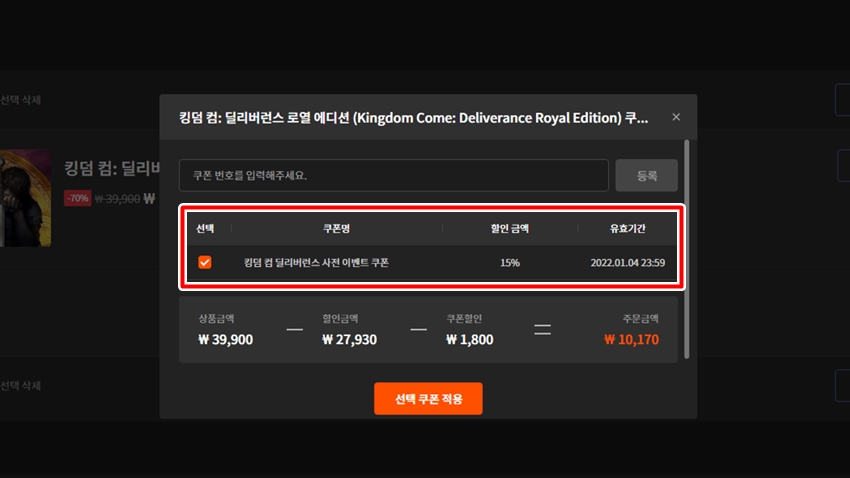Viewport: 850px width, 478px height.
Task: Click the 유효기간 column header
Action: [627, 229]
